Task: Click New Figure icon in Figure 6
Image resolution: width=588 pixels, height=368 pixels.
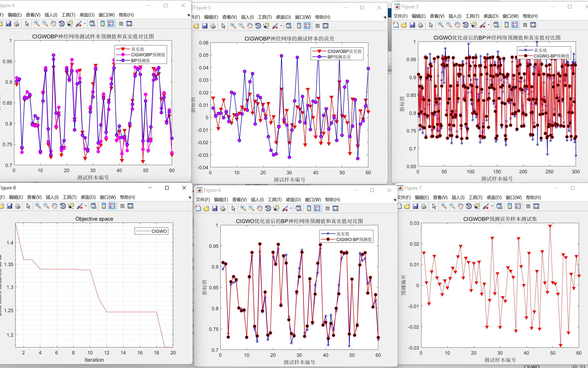Action: click(x=198, y=208)
